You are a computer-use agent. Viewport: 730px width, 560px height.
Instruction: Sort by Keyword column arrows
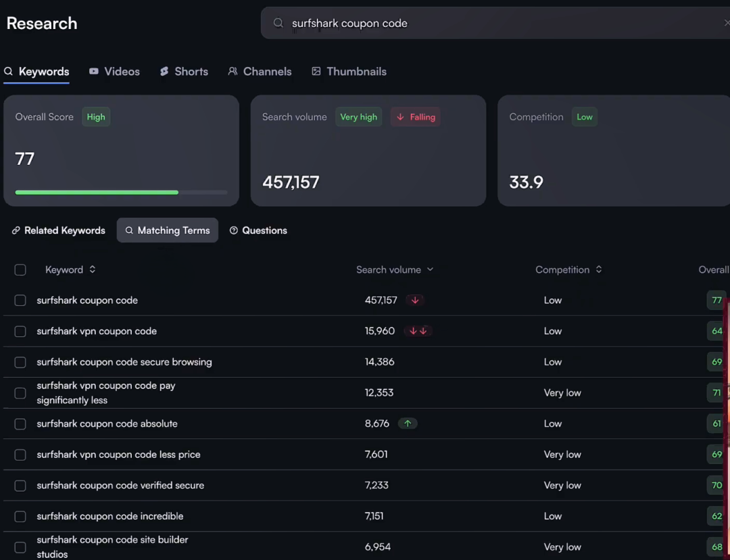92,270
